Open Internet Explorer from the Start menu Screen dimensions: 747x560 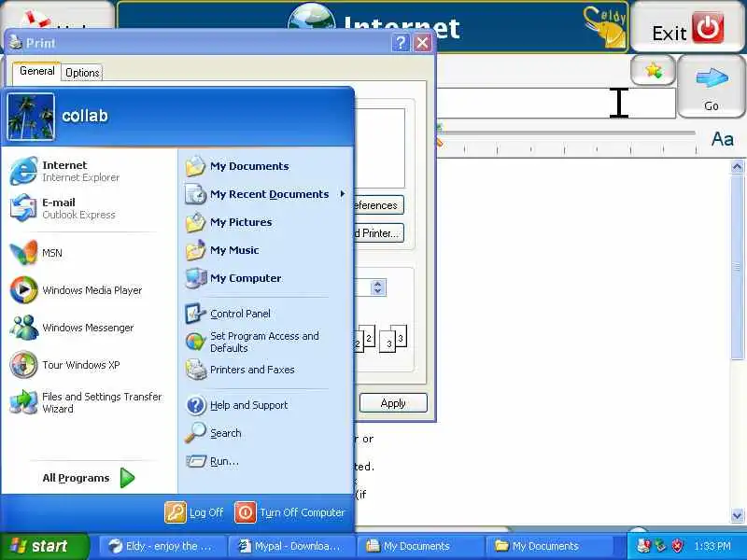pyautogui.click(x=64, y=171)
